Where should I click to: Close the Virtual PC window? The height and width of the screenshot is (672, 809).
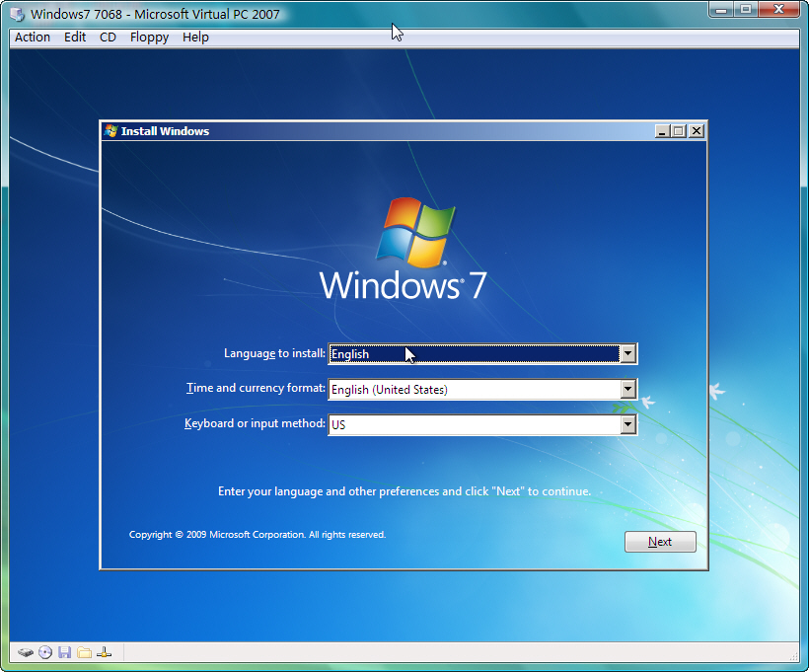point(778,9)
